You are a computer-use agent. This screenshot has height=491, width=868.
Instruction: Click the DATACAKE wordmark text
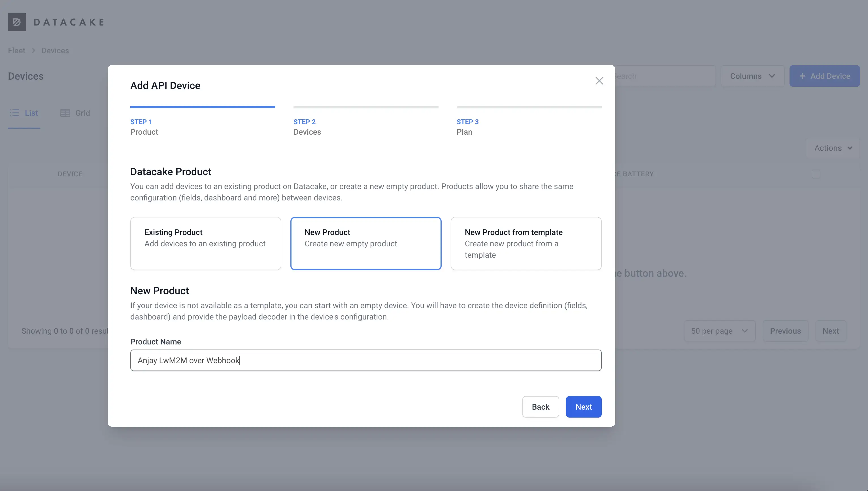click(x=69, y=22)
